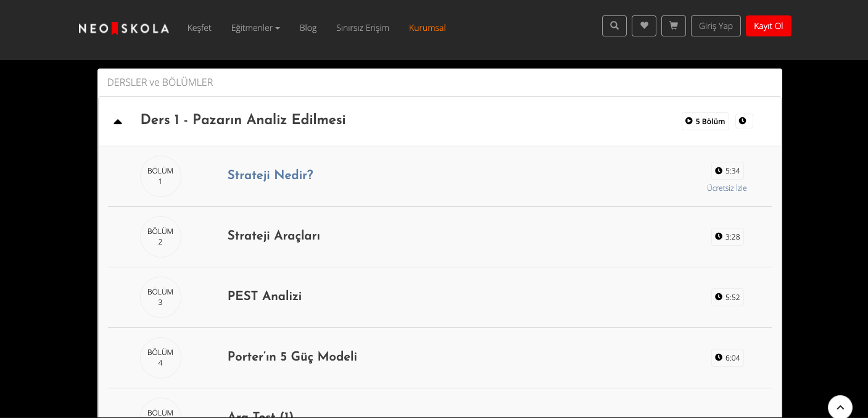Click the search magnifier icon
Viewport: 868px width, 418px height.
point(614,26)
